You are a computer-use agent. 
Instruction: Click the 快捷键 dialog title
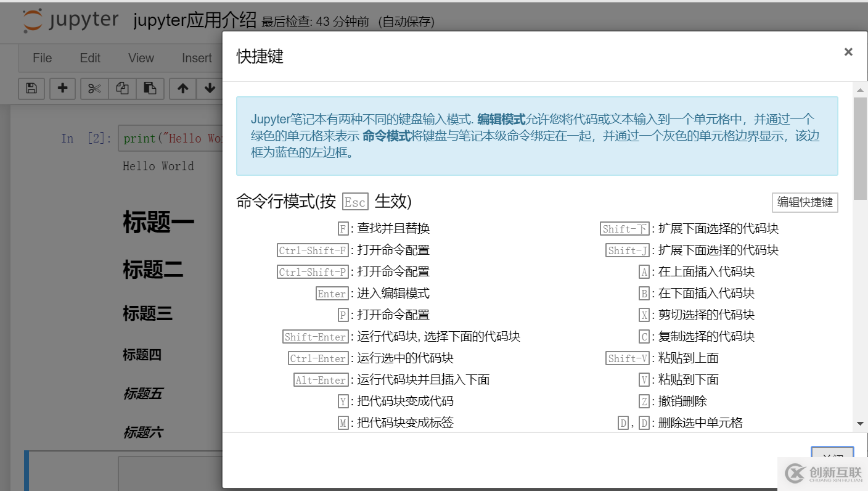[x=260, y=57]
